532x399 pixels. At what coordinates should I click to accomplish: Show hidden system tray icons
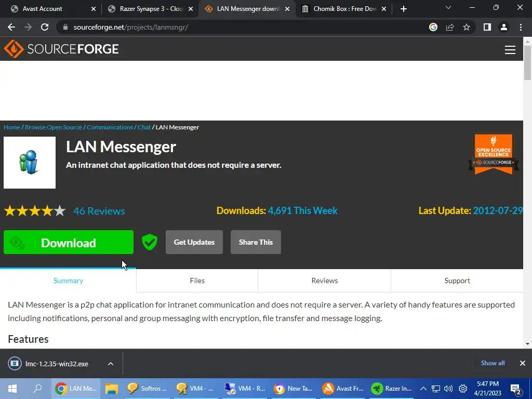(423, 389)
